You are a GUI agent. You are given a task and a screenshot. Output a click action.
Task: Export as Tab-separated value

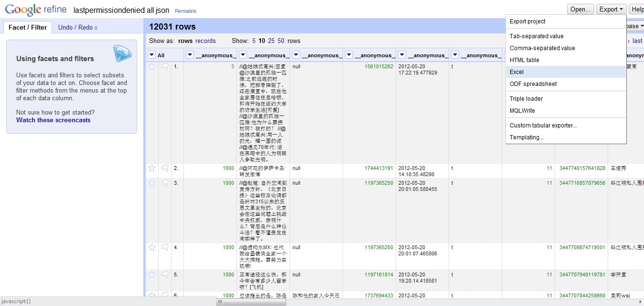click(566, 36)
